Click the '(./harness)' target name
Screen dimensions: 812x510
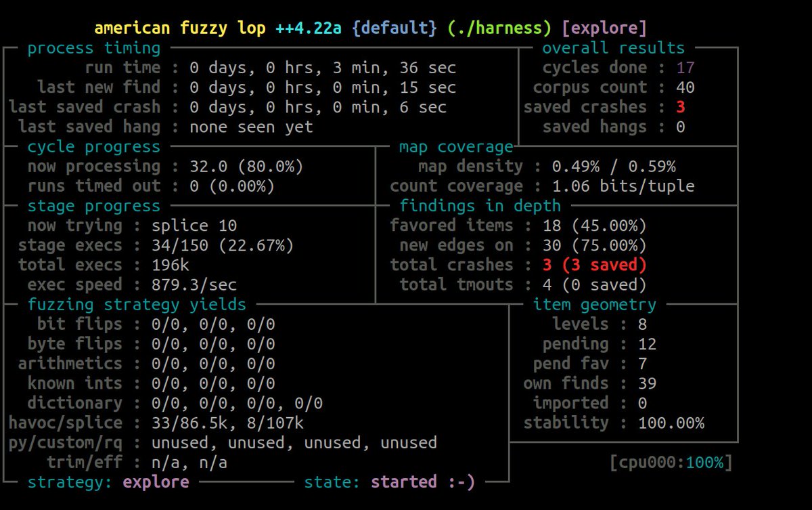tap(500, 28)
